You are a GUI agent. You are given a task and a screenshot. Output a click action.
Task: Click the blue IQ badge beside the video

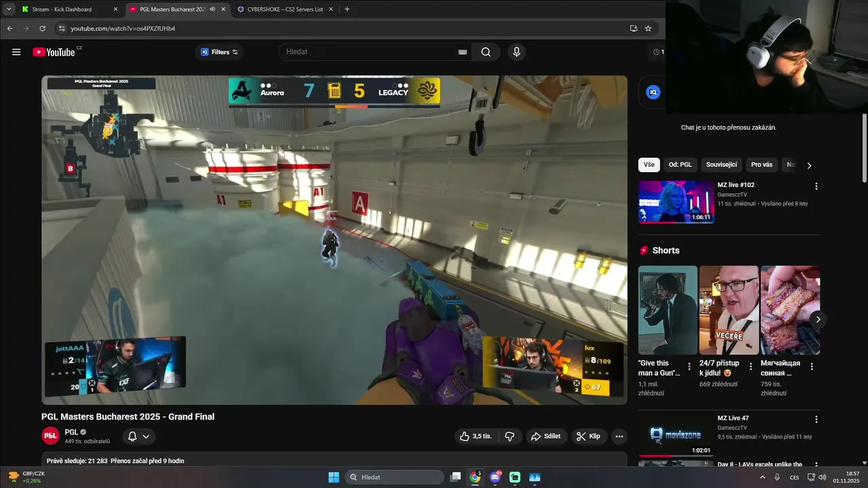coord(653,93)
